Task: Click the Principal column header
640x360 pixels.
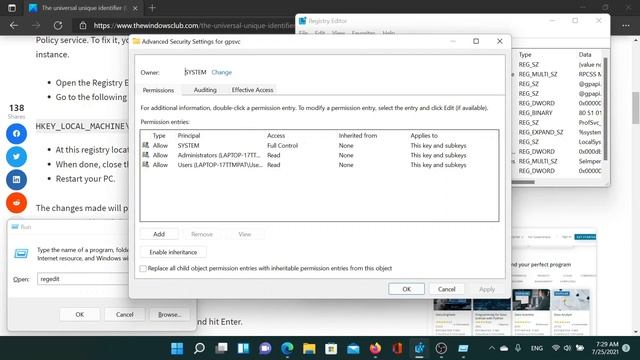Action: tap(189, 136)
